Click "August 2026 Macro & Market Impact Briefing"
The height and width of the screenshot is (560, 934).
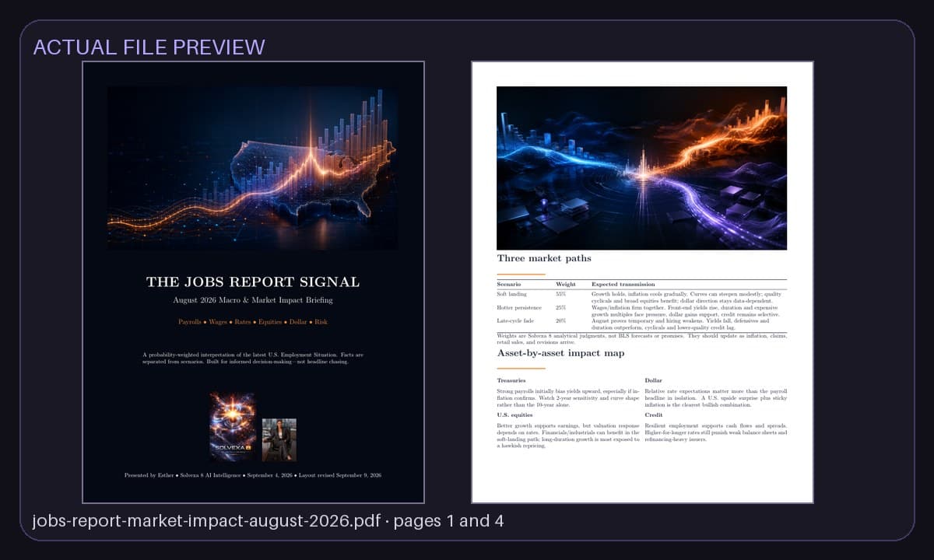(x=253, y=300)
